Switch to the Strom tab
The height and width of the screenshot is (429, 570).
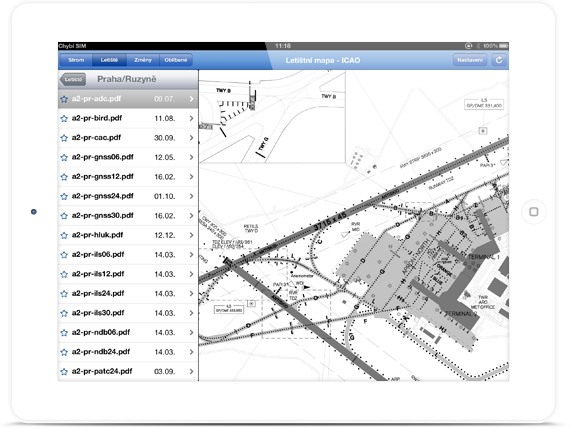(x=76, y=60)
